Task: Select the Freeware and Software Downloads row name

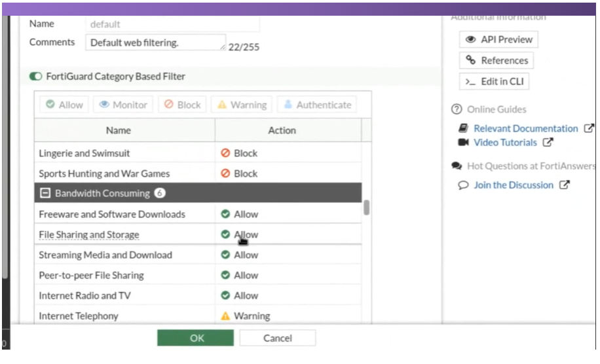Action: click(112, 214)
